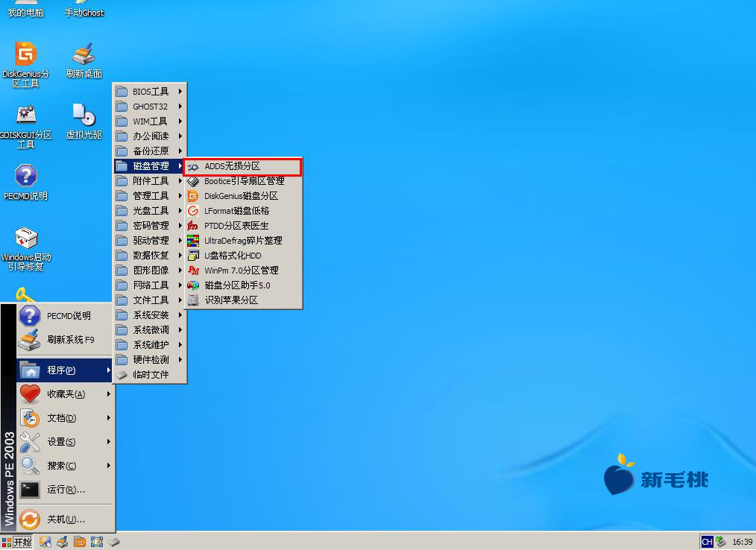756x550 pixels.
Task: Click the 开始 start button
Action: click(17, 543)
